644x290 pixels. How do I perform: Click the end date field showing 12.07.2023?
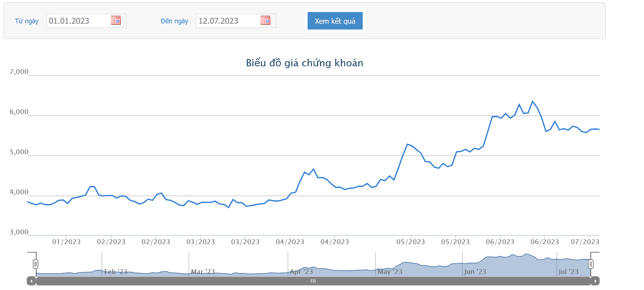[228, 21]
